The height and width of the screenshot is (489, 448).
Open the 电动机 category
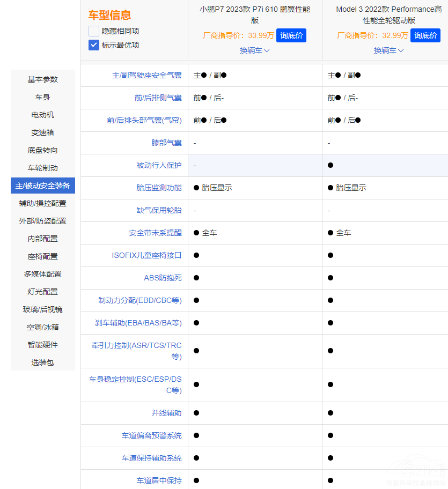[42, 115]
